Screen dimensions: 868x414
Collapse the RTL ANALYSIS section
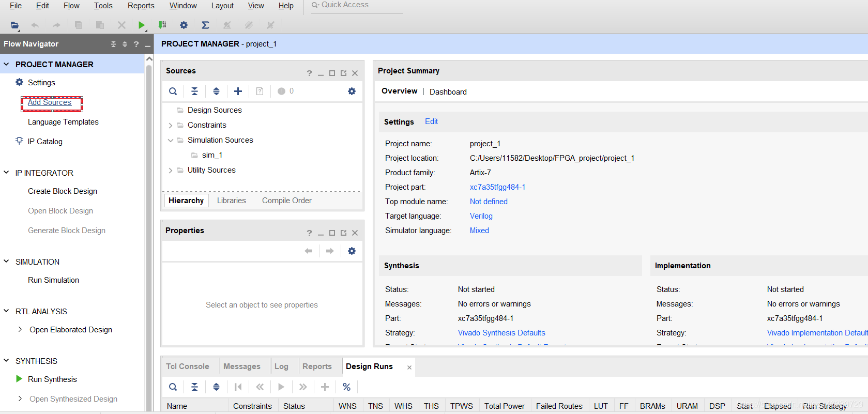coord(6,311)
